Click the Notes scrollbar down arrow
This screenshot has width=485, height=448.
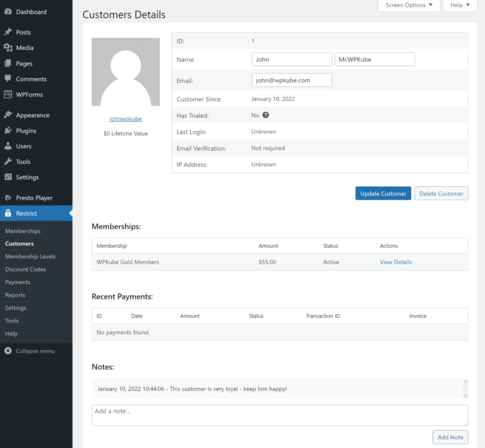(x=465, y=395)
